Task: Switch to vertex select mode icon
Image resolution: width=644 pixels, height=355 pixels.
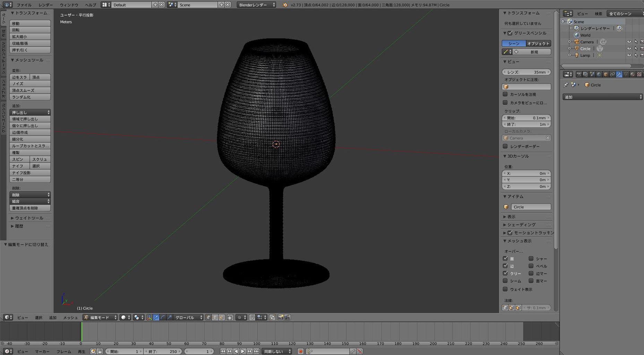Action: (x=208, y=317)
